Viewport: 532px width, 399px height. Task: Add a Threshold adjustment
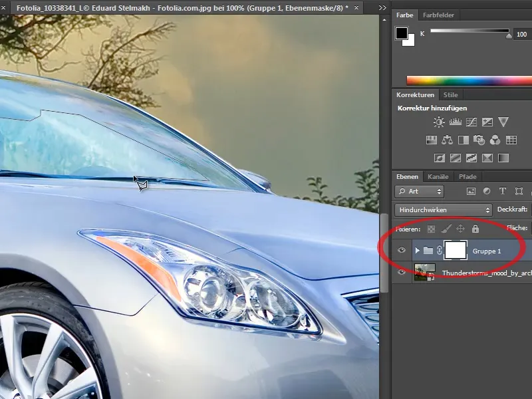coord(471,158)
